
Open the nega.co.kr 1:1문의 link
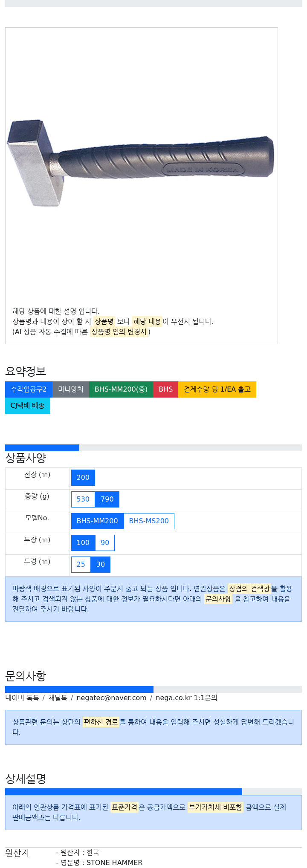coord(186,698)
